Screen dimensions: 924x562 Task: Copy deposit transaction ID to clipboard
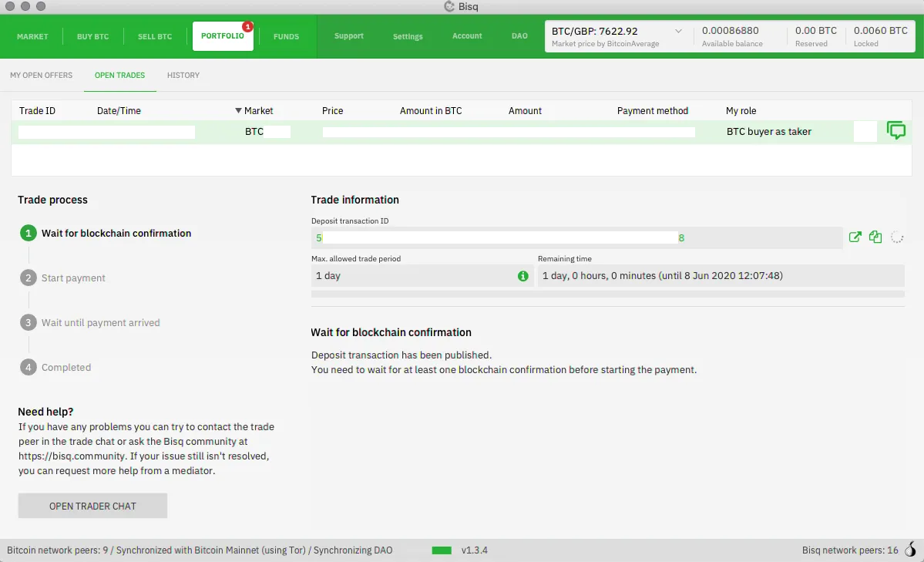(x=875, y=237)
